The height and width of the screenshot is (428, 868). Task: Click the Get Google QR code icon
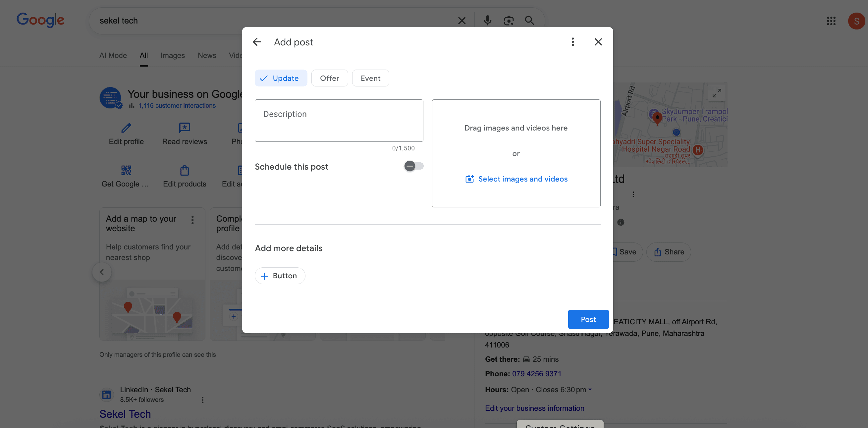click(126, 170)
